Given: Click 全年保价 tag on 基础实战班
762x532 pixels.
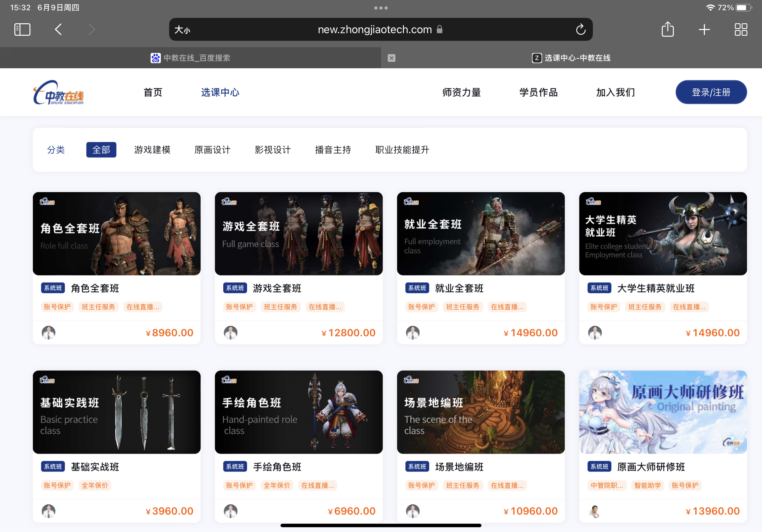Looking at the screenshot, I should tap(95, 485).
